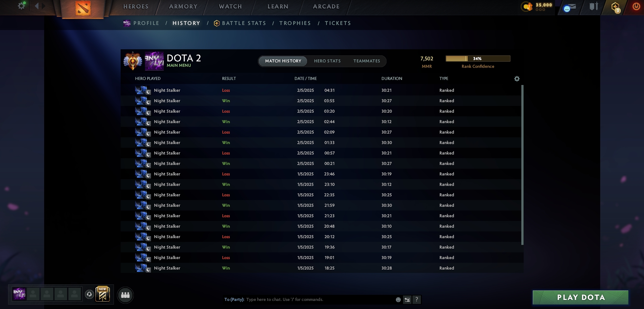Sort by TYPE column header
The width and height of the screenshot is (644, 309).
coord(444,79)
